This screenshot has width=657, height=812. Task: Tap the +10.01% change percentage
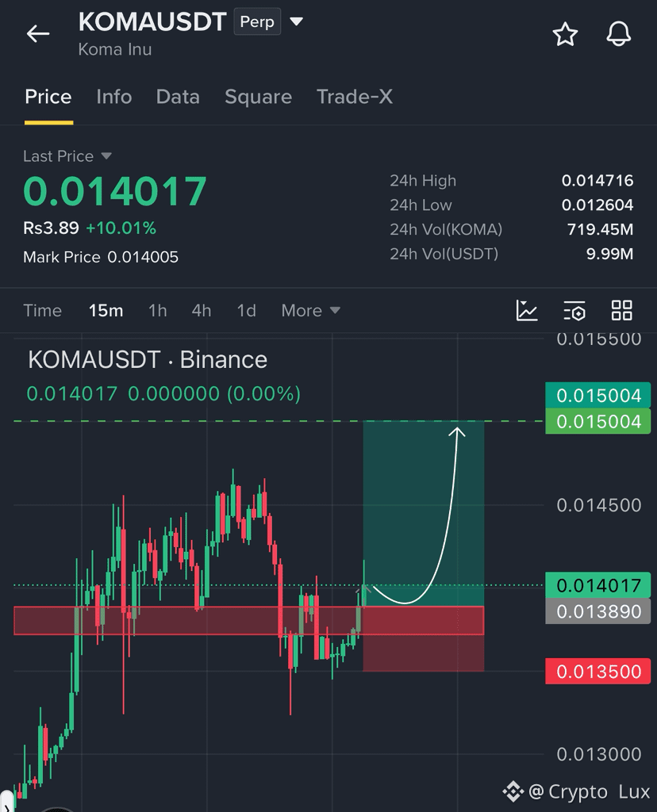coord(121,228)
